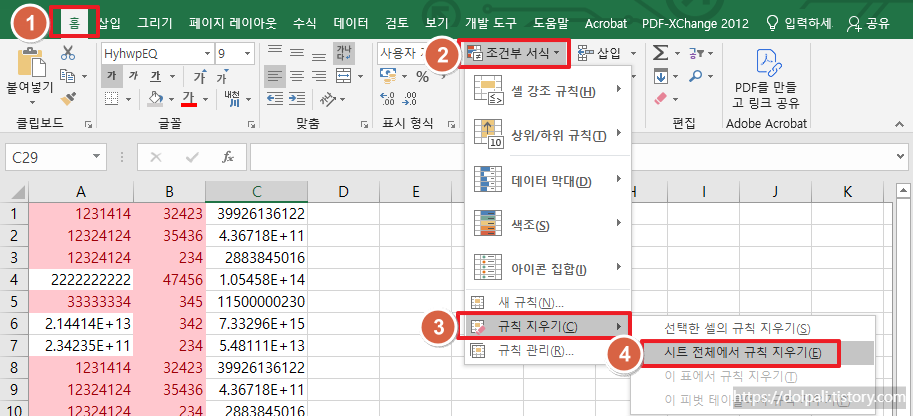
Task: Apply the red font color 가
Action: tap(189, 98)
